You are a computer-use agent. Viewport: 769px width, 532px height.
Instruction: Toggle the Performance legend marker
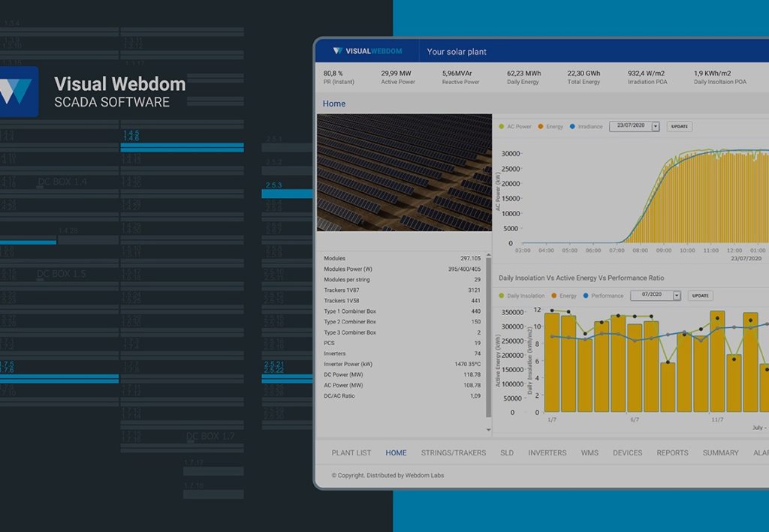(x=586, y=296)
